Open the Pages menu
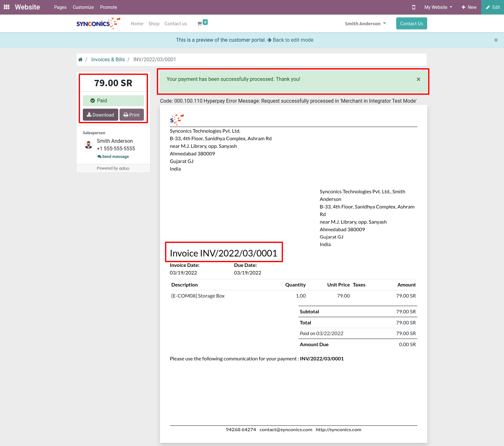 point(60,7)
